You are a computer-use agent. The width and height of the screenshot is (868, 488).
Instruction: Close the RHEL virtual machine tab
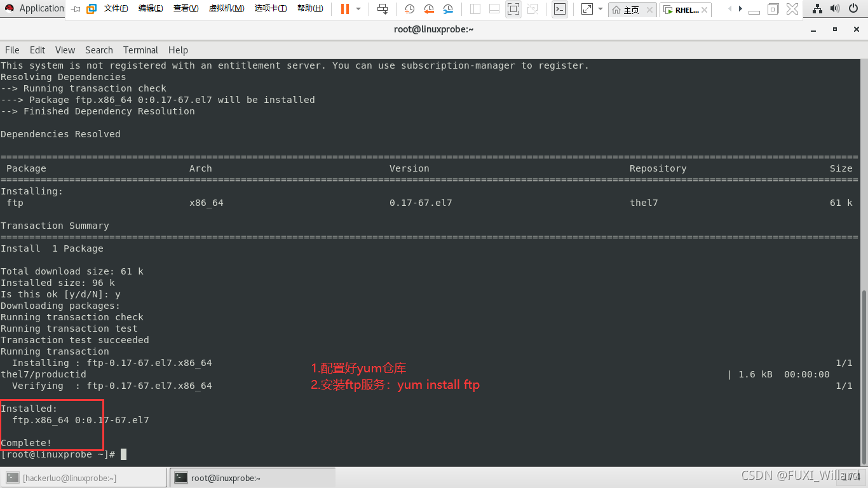[706, 10]
